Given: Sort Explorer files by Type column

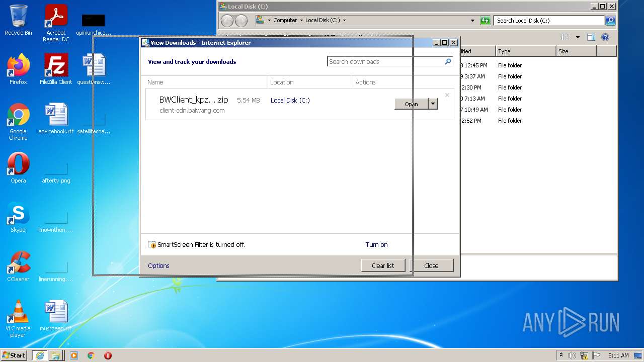Looking at the screenshot, I should coord(526,51).
